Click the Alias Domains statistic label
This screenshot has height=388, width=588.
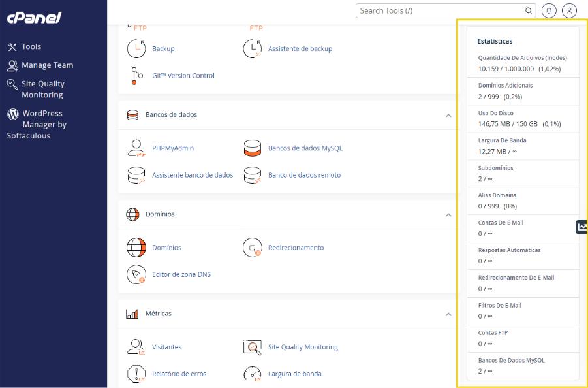(497, 195)
